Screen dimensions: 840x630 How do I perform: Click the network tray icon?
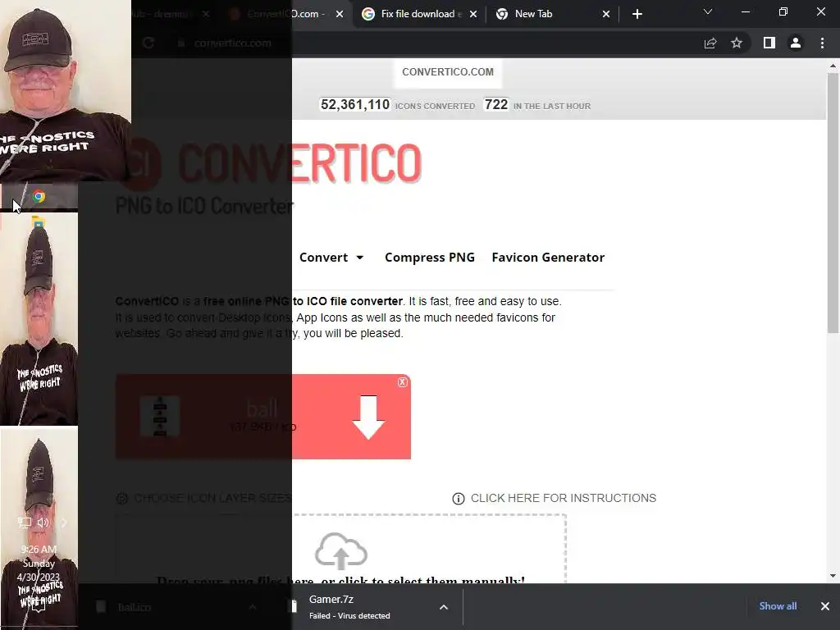tap(24, 523)
